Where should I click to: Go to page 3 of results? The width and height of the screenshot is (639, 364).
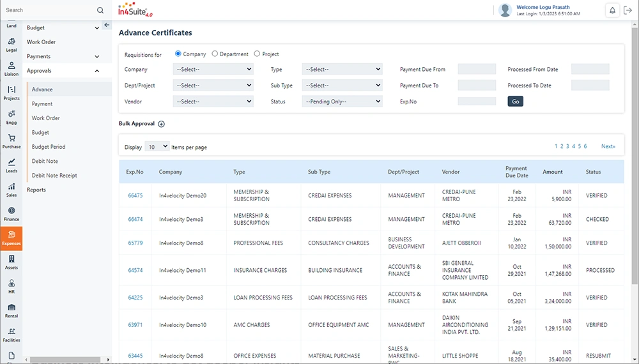[567, 146]
